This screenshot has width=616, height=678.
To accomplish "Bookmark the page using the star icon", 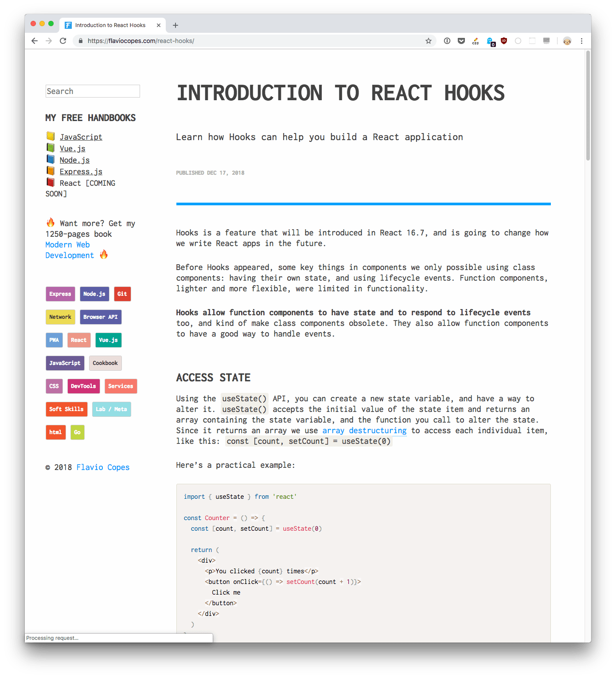I will (428, 41).
